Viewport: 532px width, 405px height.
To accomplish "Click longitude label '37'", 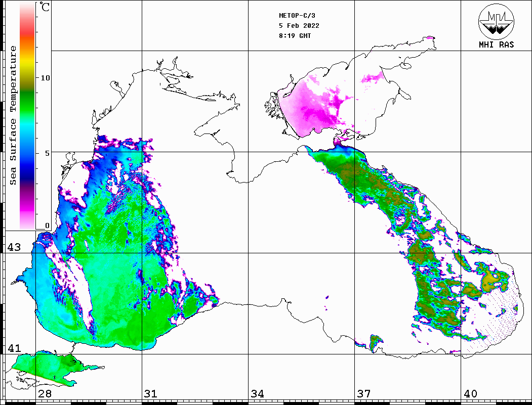I will coord(363,394).
